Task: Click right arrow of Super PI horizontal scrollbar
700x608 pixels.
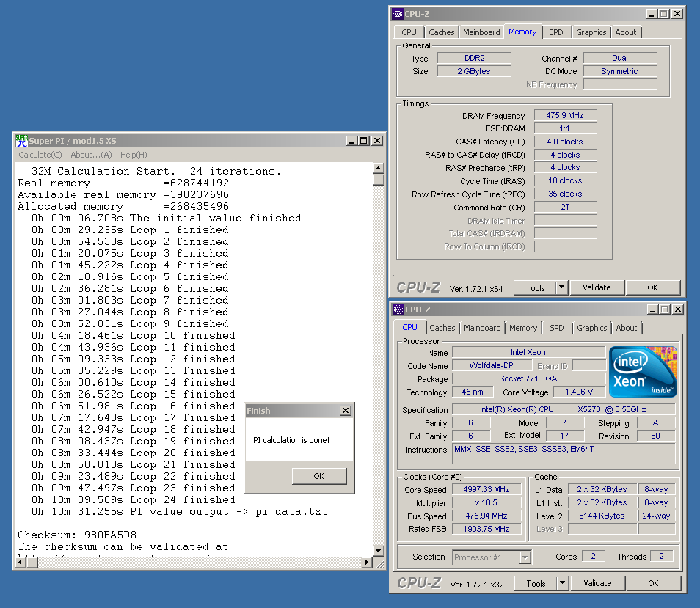Action: tap(367, 562)
